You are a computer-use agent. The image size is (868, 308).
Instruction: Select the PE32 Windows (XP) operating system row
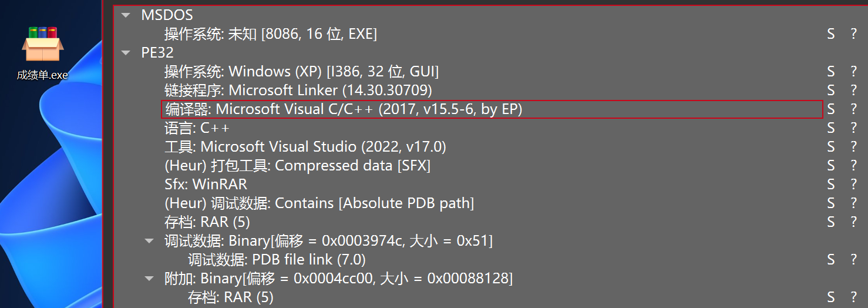point(301,72)
